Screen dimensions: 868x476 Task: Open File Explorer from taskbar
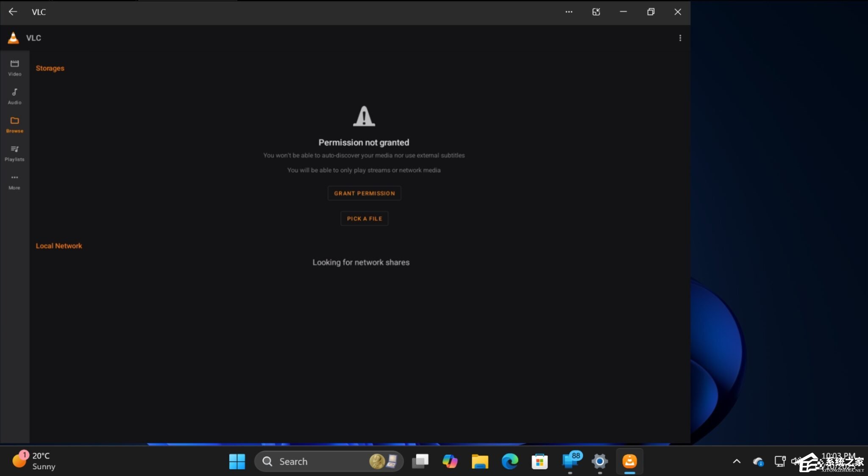tap(480, 461)
